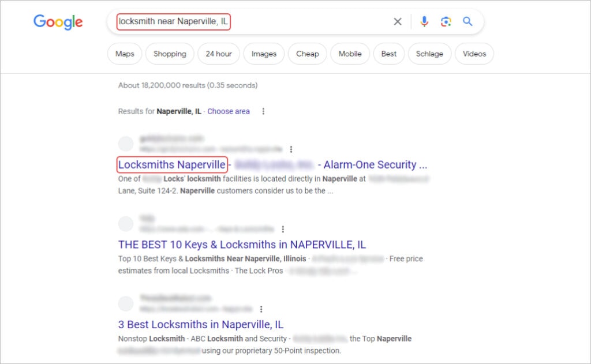Click the 'Choose area' link

pos(229,111)
